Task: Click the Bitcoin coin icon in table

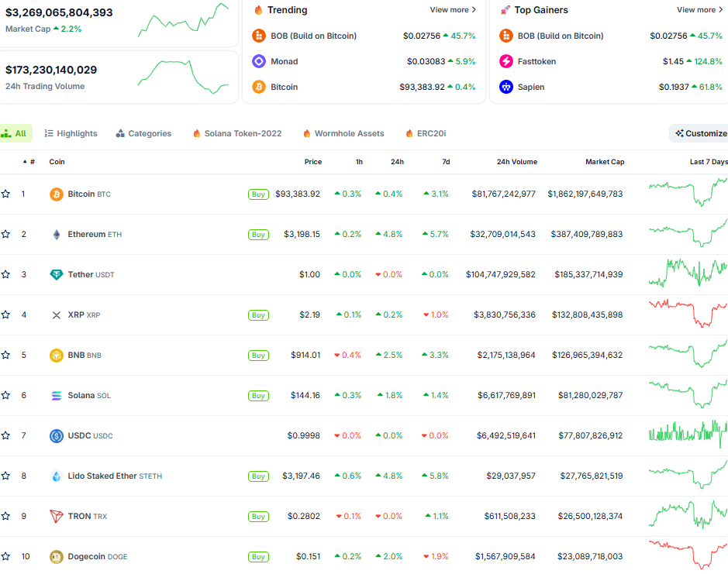Action: (x=56, y=194)
